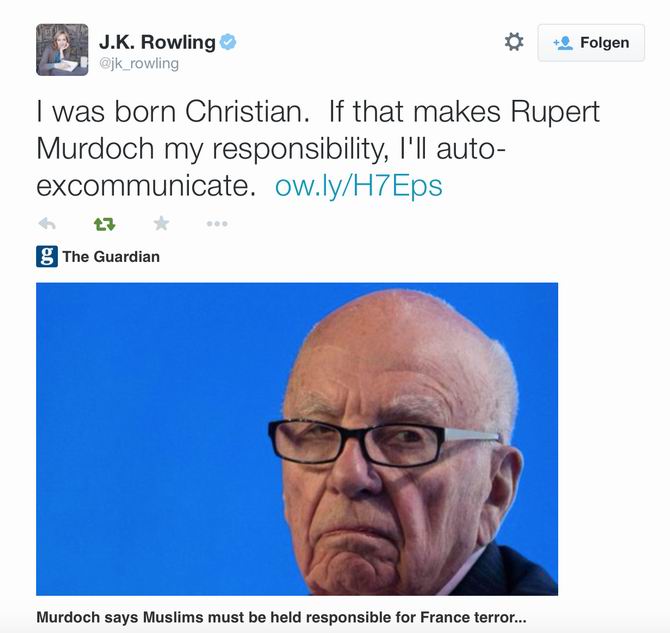The image size is (670, 633).
Task: Open the gear settings icon
Action: [514, 42]
